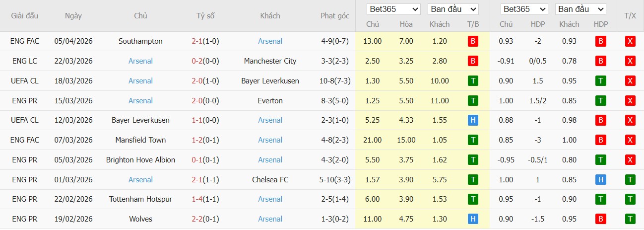Click green T badge in Chelsea FC row T/X column

pyautogui.click(x=630, y=180)
